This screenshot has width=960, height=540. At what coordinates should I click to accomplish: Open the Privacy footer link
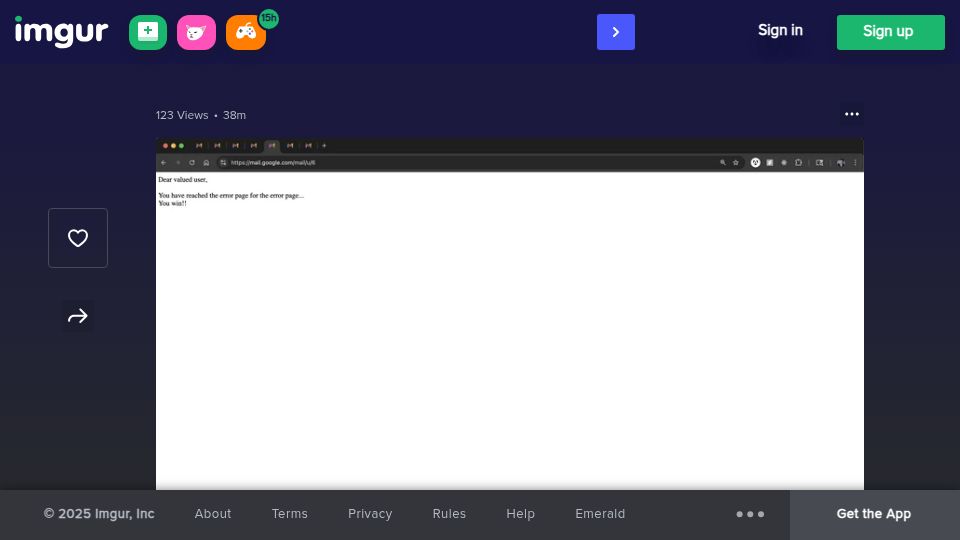tap(370, 514)
